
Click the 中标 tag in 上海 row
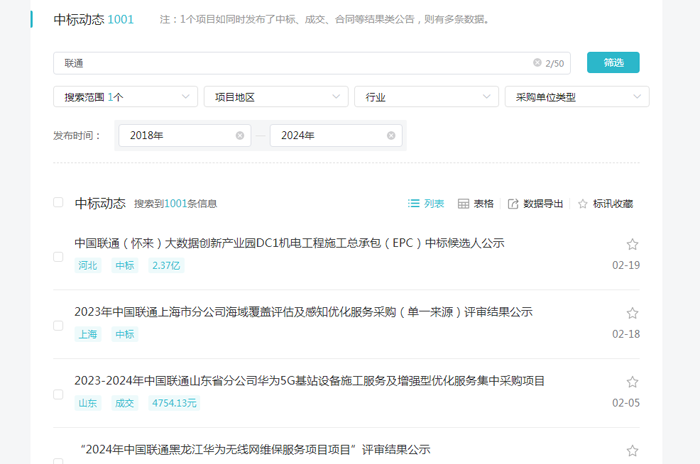tap(125, 334)
